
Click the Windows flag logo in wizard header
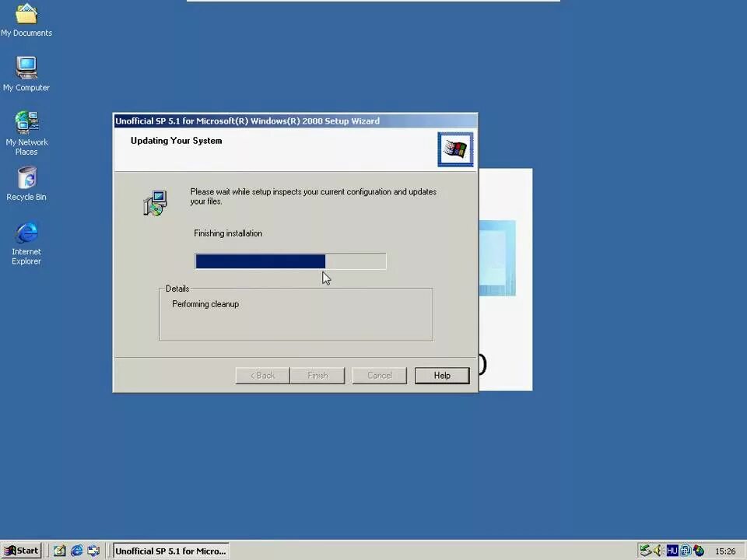455,149
